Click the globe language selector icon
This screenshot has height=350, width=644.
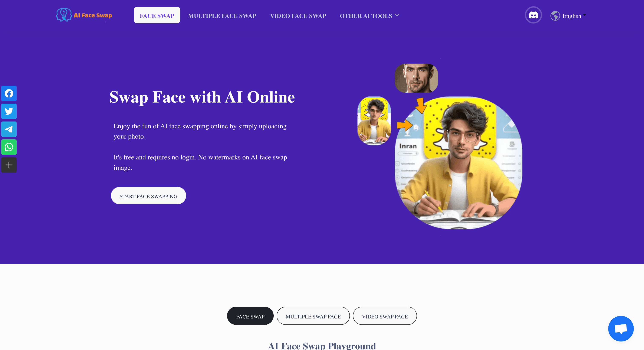click(x=555, y=16)
